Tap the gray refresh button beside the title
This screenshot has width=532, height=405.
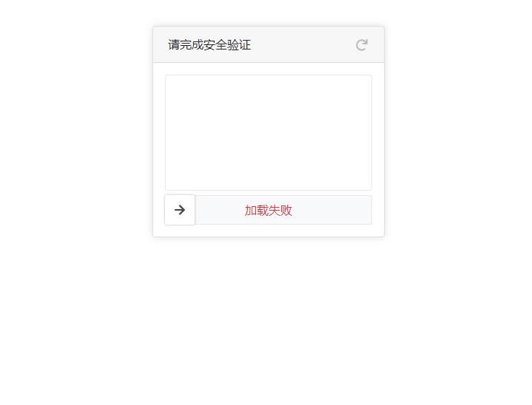[362, 45]
